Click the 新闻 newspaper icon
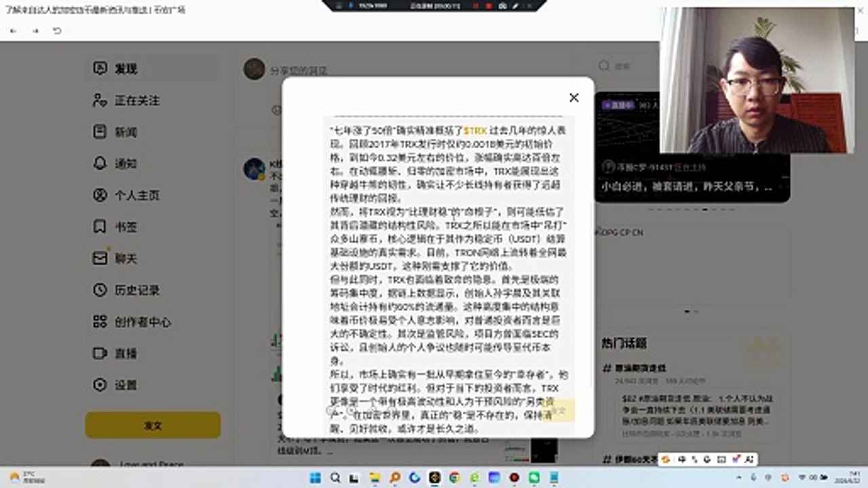 pos(100,131)
